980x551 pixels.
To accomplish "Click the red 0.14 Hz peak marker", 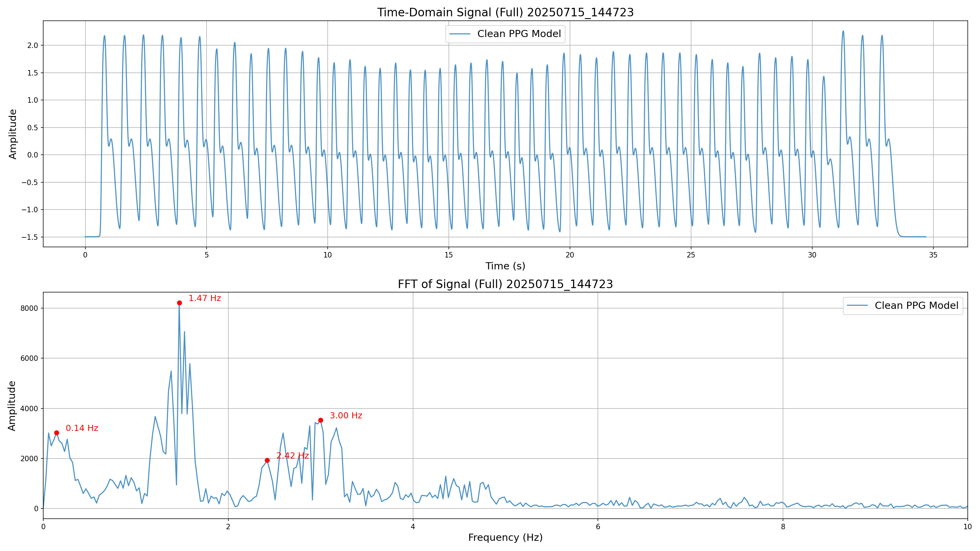I will click(57, 433).
